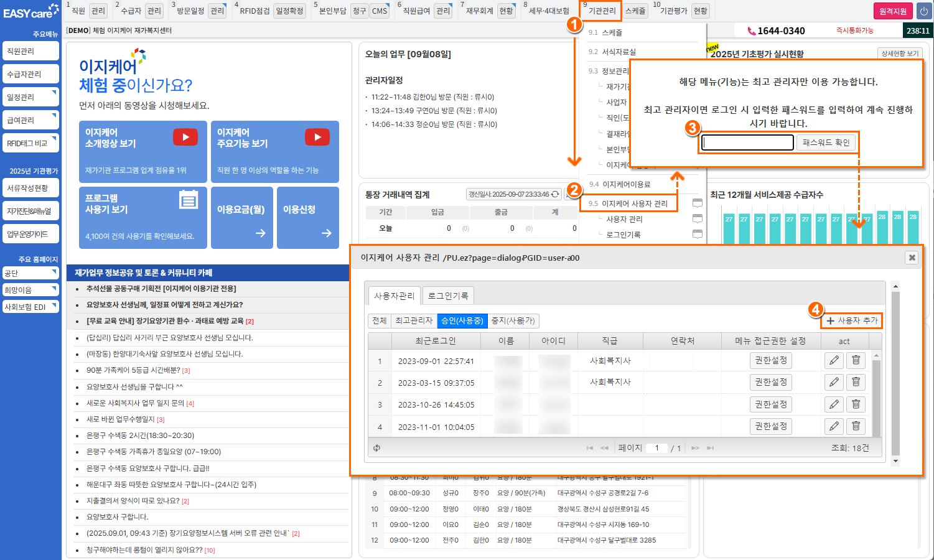Play the 이지케어 주요기능 보기 video icon
Viewport: 934px width, 560px height.
pos(317,137)
